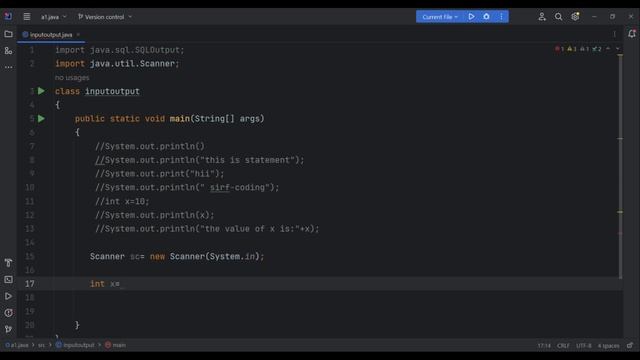Viewport: 640px width, 360px height.
Task: Go to next highlighted error arrow
Action: [618, 49]
